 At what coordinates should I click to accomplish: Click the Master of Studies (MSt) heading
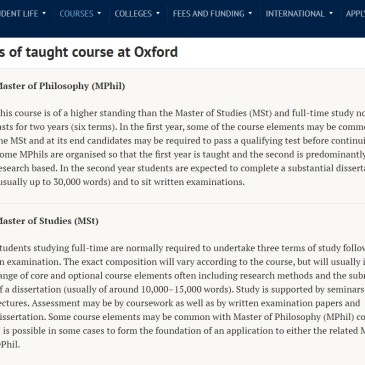pos(49,221)
